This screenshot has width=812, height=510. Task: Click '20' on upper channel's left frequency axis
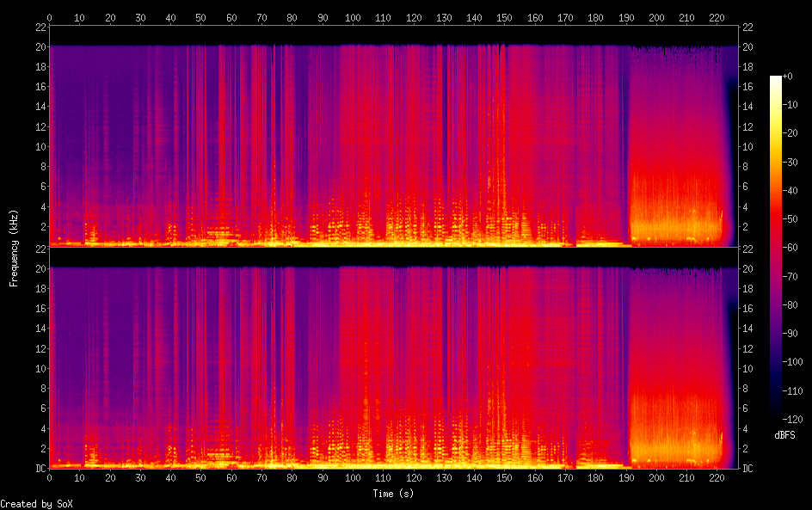click(41, 46)
